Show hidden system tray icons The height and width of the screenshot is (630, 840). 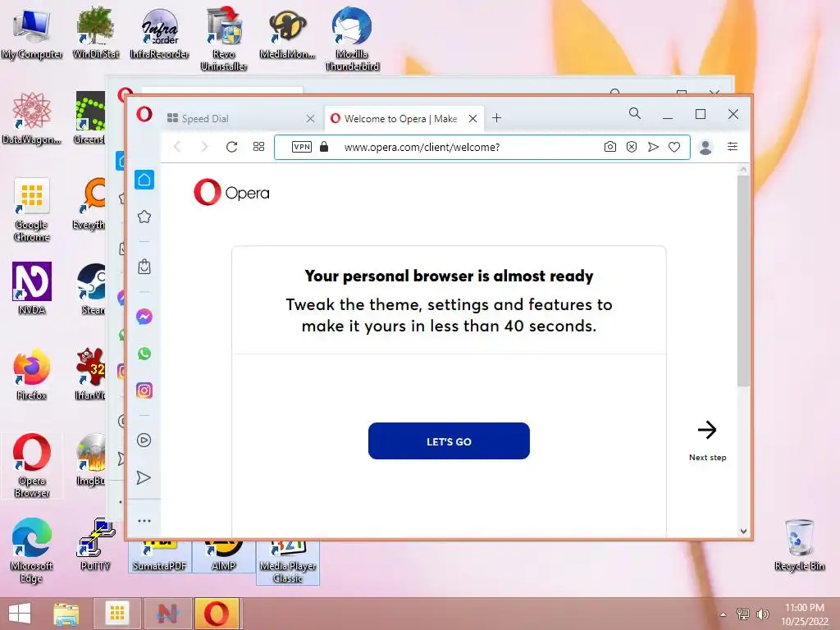pos(724,614)
